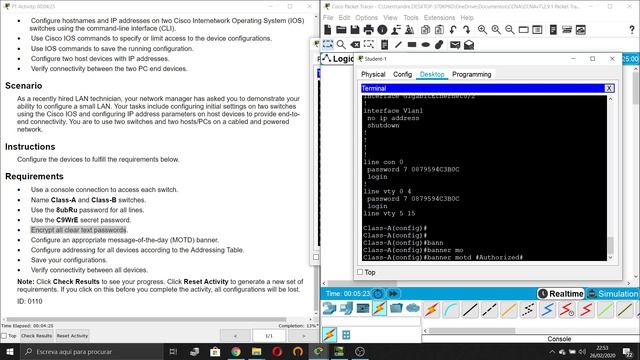Pick the Copper Straight-Through black cable
Screen dimensions: 640x360
click(x=470, y=310)
